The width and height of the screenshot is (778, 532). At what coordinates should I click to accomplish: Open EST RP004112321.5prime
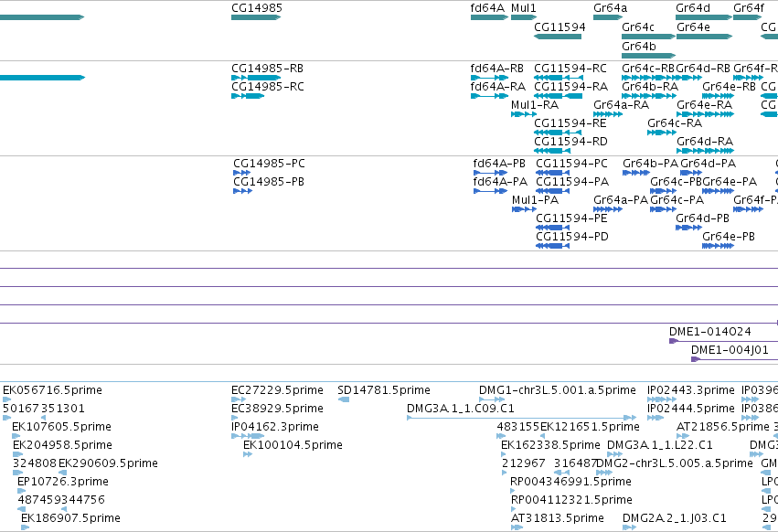pos(514,509)
